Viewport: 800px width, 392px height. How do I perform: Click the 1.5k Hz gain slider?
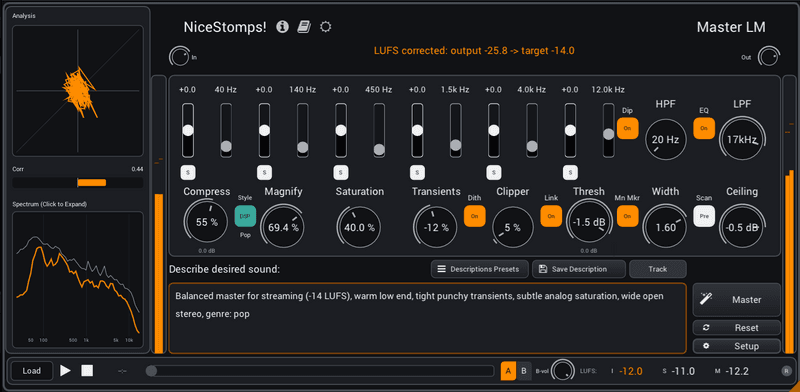[x=417, y=130]
